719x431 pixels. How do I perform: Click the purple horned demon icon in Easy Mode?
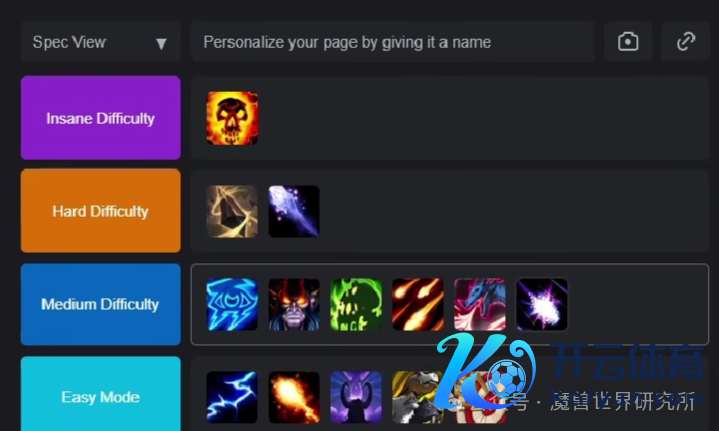coord(356,397)
